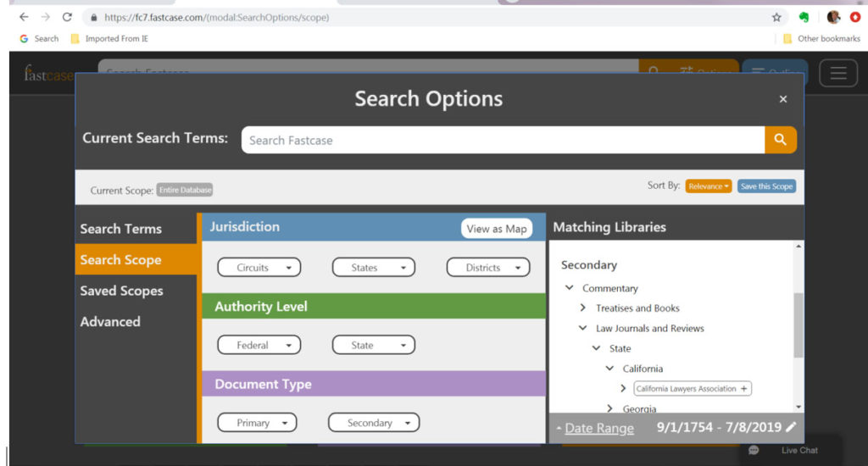Select the Search Scope tab

(136, 259)
